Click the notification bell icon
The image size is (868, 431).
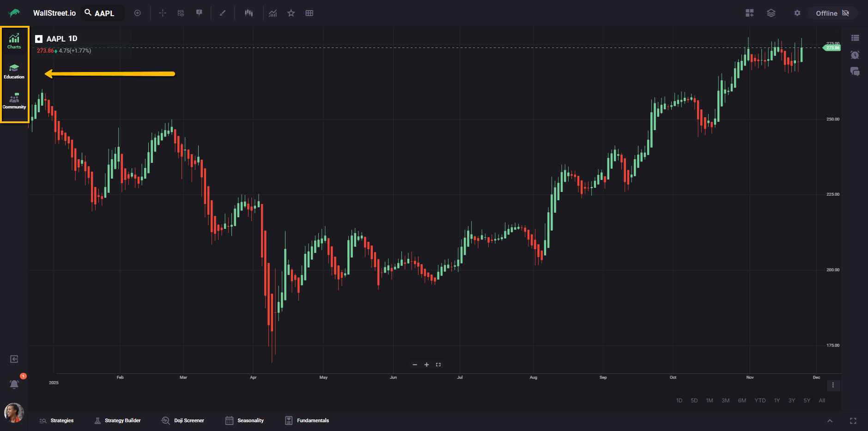[x=14, y=384]
